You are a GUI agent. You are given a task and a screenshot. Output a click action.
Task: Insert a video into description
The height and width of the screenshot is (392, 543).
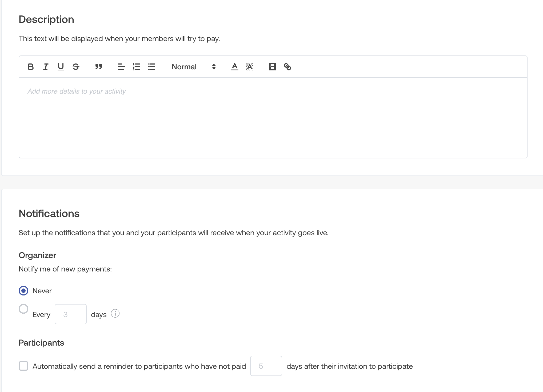pyautogui.click(x=272, y=67)
